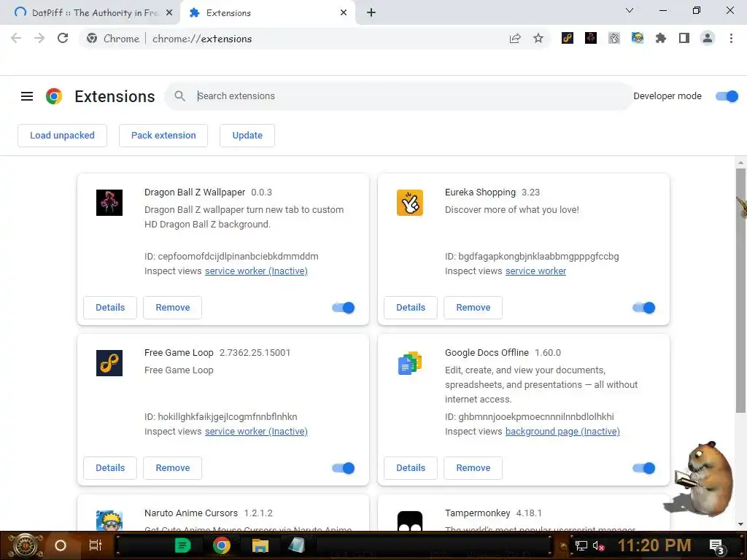Expand the tab search dropdown arrow
This screenshot has width=747, height=560.
630,10
